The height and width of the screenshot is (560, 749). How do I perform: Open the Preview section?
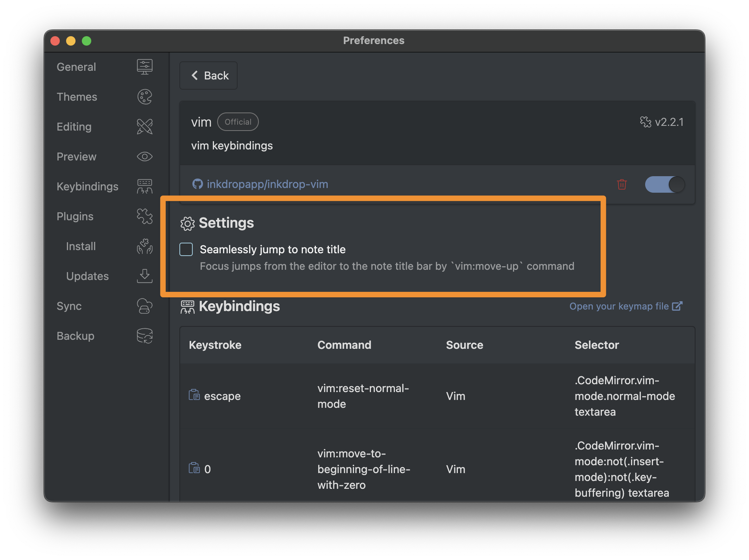76,157
